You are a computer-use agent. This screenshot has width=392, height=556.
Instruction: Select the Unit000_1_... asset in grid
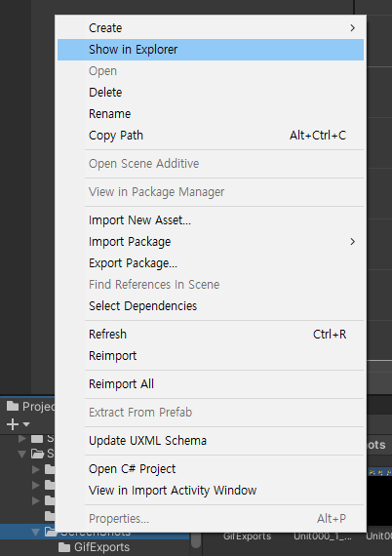pyautogui.click(x=323, y=536)
